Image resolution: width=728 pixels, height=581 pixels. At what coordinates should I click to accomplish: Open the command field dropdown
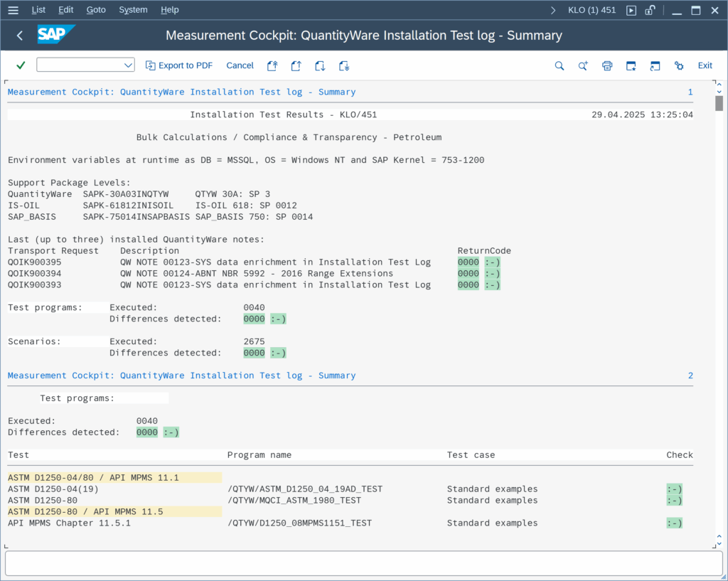coord(128,65)
